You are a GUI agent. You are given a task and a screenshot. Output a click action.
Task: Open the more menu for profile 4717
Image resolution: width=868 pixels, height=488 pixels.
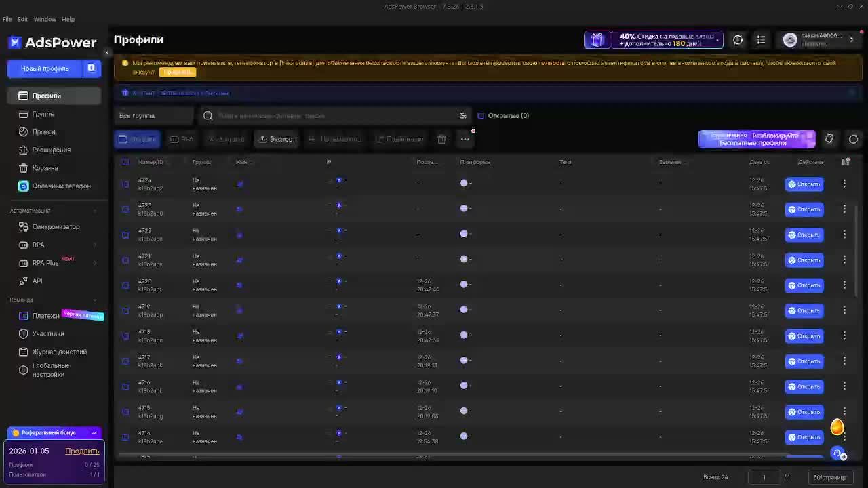point(844,361)
